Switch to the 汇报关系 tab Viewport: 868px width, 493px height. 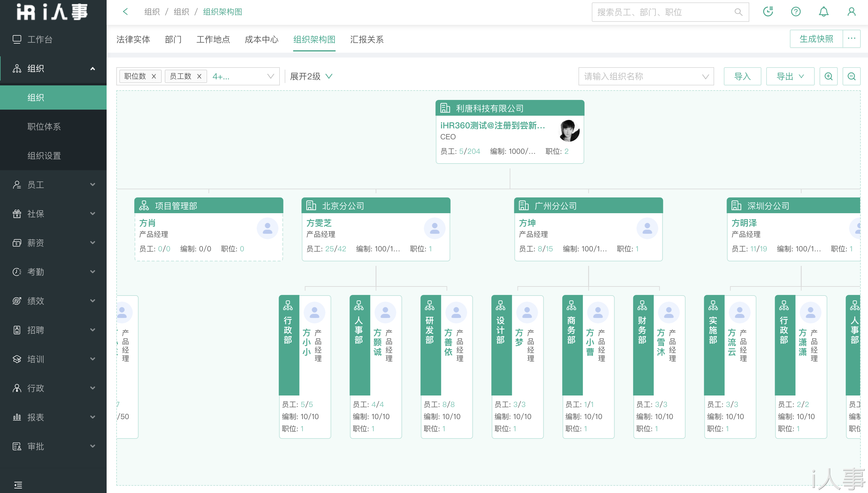coord(367,40)
